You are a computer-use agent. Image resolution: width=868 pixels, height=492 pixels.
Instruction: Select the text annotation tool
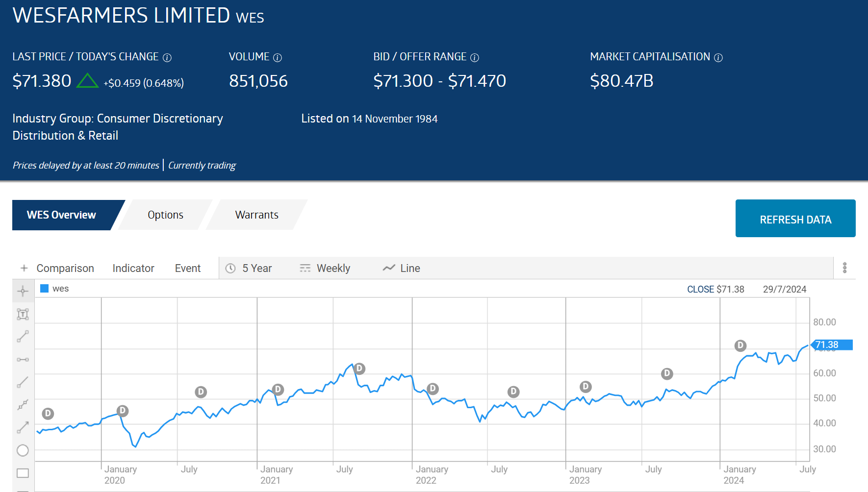(x=23, y=314)
